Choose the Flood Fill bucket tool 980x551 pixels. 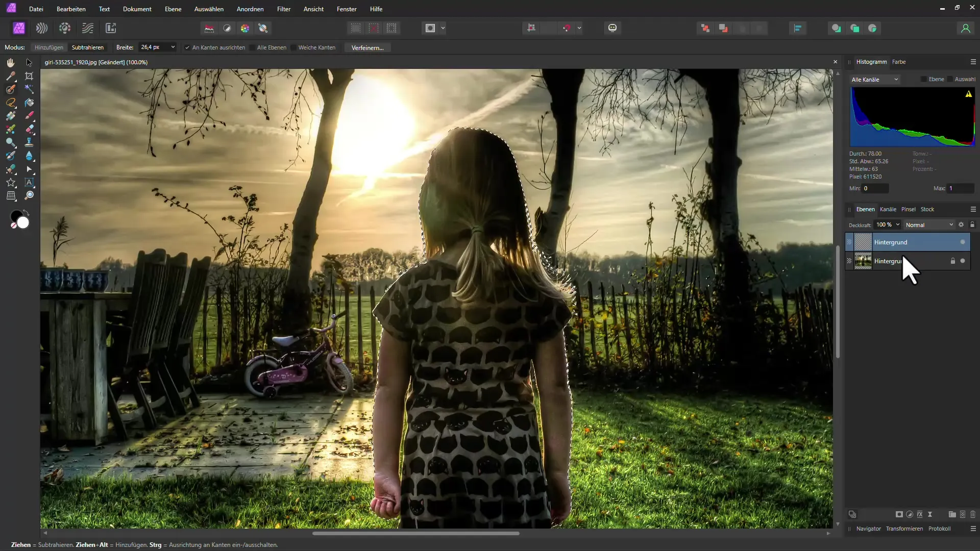point(29,103)
